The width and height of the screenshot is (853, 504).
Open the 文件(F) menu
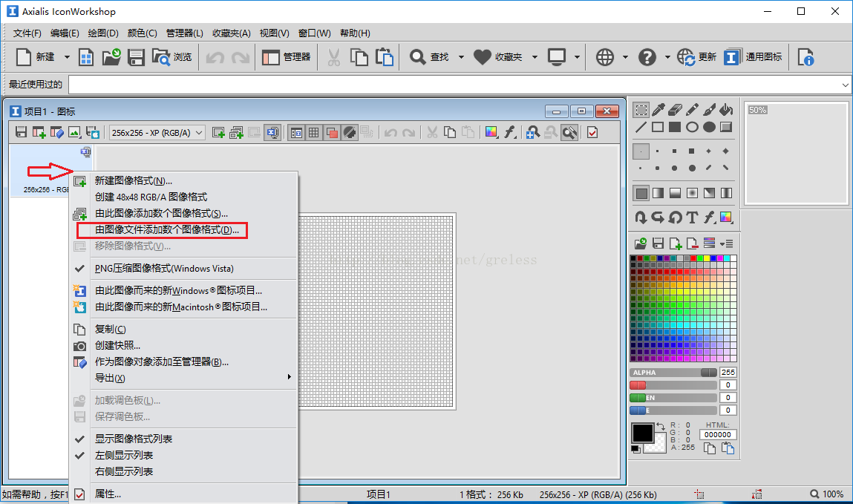27,33
